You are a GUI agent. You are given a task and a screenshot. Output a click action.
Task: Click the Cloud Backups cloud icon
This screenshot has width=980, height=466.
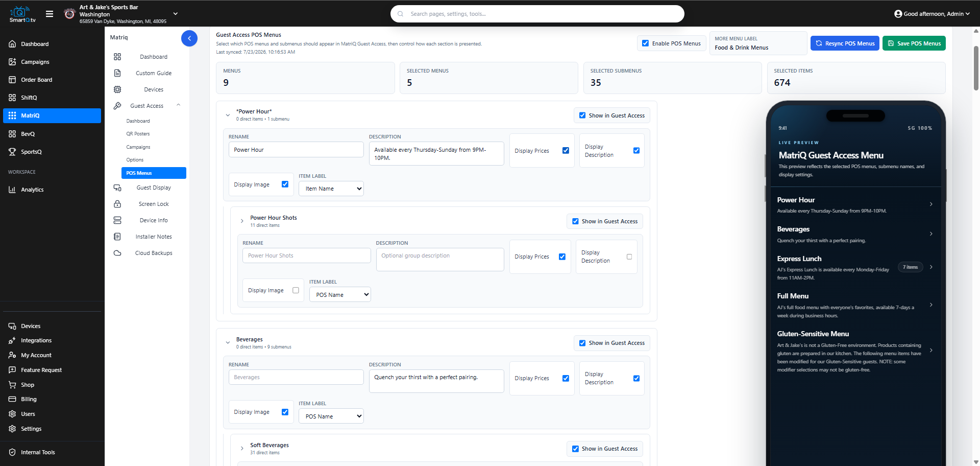tap(117, 253)
